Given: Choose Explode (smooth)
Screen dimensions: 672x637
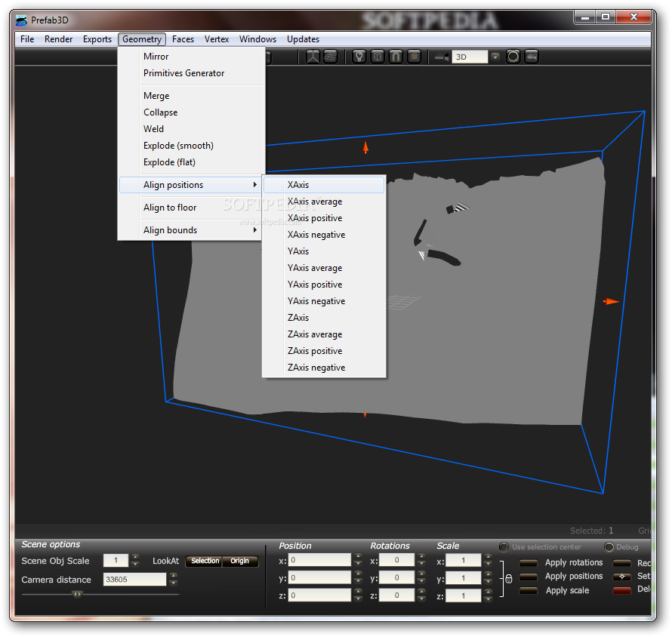Looking at the screenshot, I should click(x=190, y=146).
